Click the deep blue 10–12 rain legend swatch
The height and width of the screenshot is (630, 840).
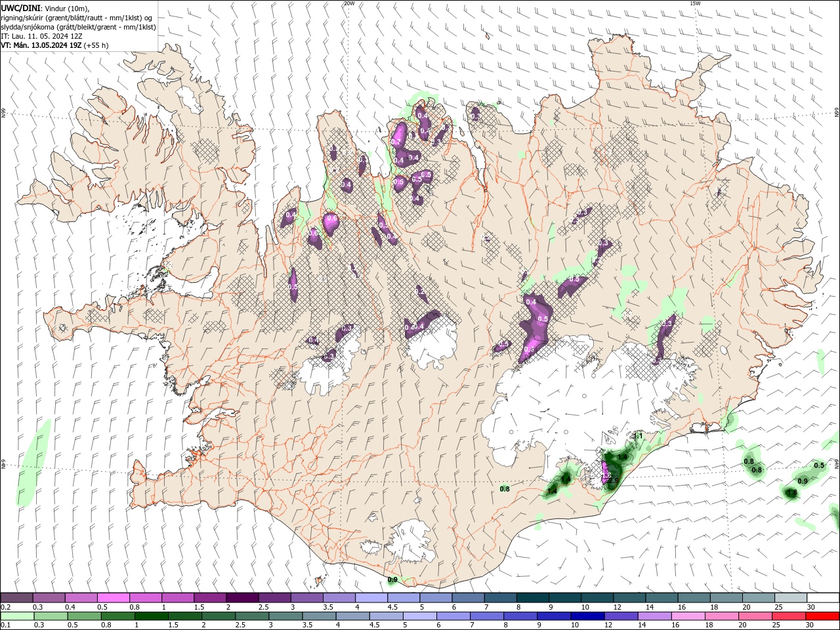[587, 616]
